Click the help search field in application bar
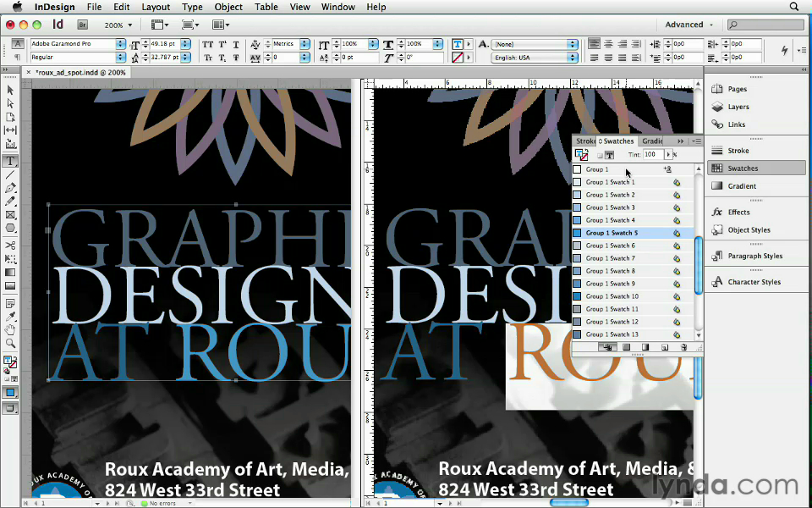This screenshot has width=812, height=508. pyautogui.click(x=766, y=25)
